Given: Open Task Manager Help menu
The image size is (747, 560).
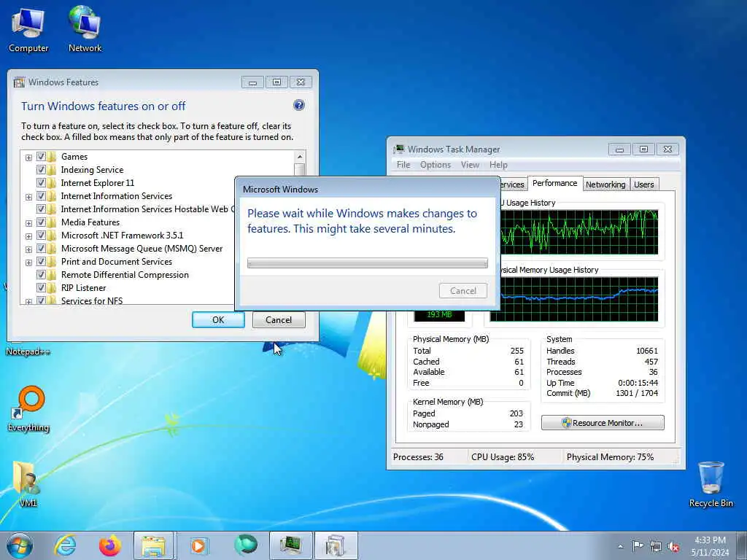Looking at the screenshot, I should click(498, 165).
